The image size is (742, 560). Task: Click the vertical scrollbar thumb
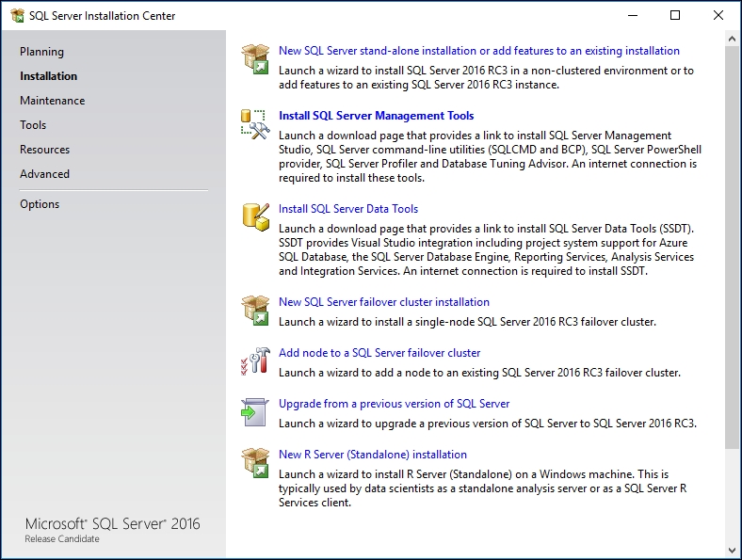[732, 248]
